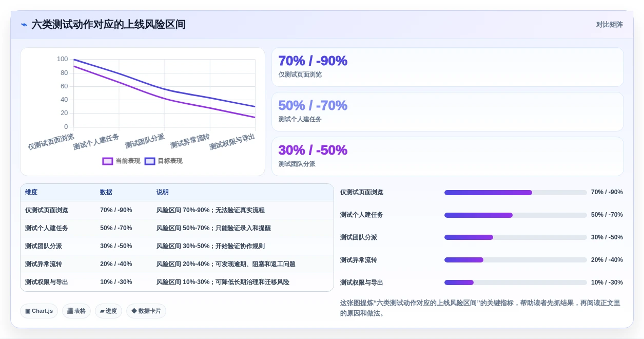Select the 70% / -90% data card

[x=447, y=67]
